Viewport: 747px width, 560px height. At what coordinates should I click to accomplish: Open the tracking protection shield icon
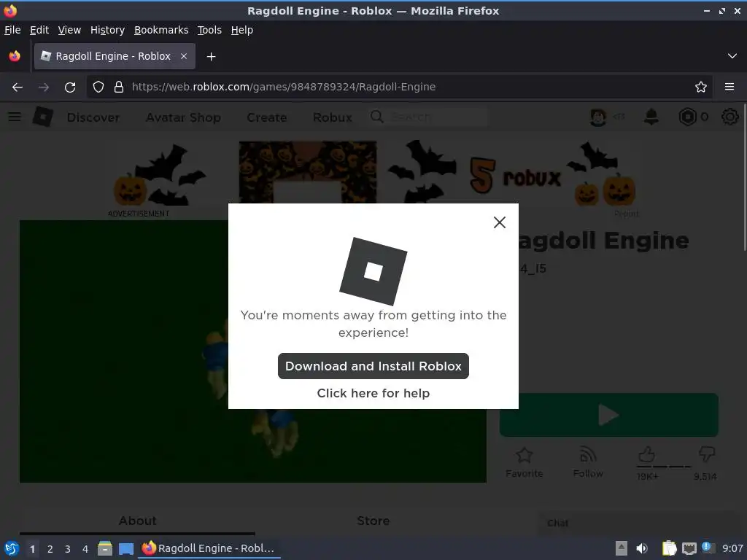pyautogui.click(x=98, y=87)
